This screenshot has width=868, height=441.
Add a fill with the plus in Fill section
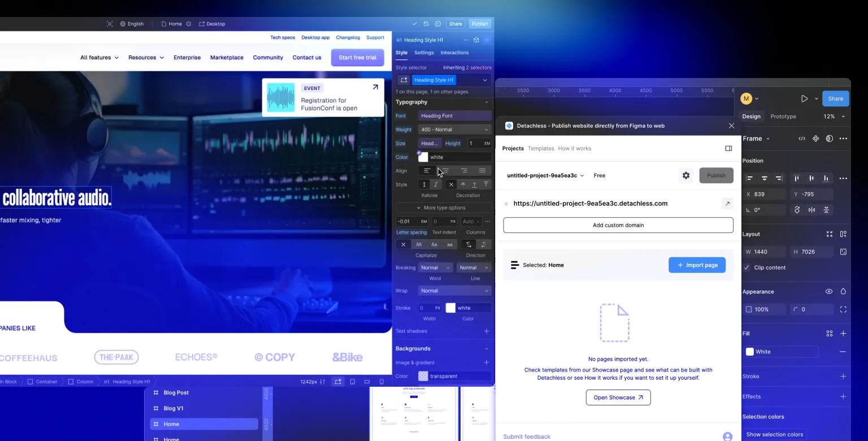click(x=843, y=334)
